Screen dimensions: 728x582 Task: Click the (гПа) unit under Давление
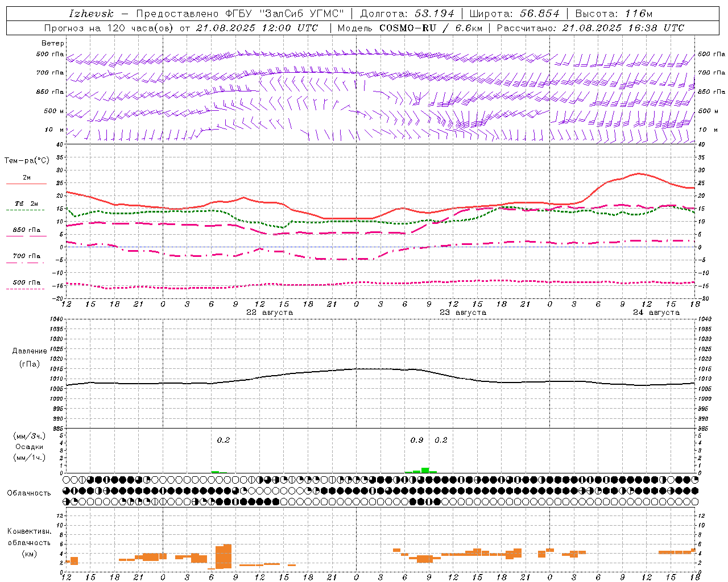tap(30, 364)
